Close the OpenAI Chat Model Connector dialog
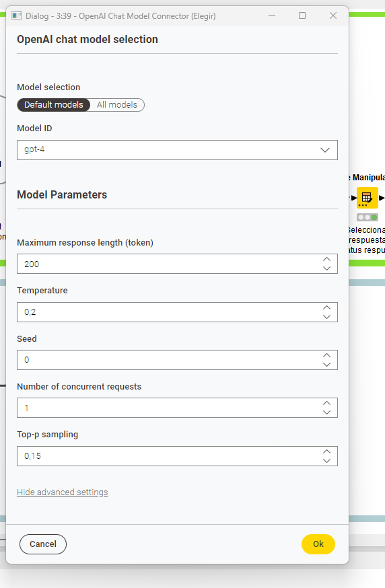The width and height of the screenshot is (385, 588). pyautogui.click(x=333, y=15)
